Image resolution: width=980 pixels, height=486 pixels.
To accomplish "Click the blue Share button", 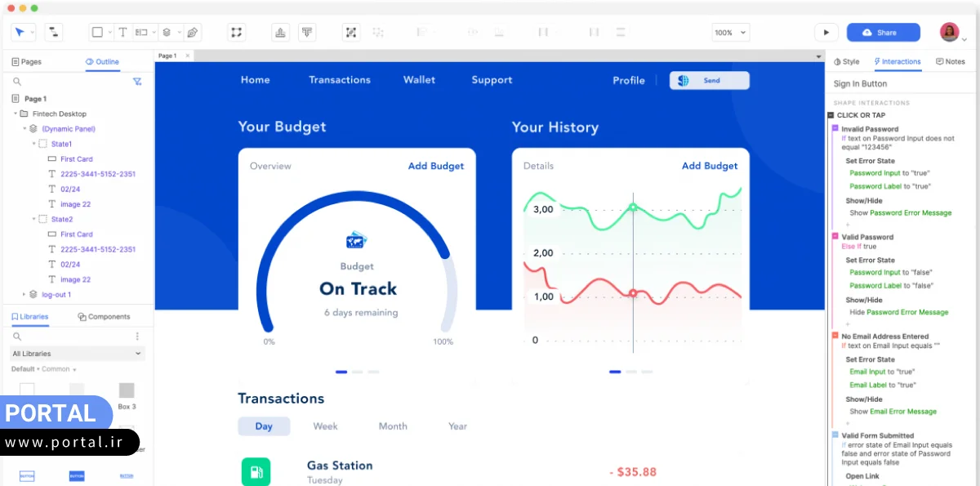I will 883,33.
